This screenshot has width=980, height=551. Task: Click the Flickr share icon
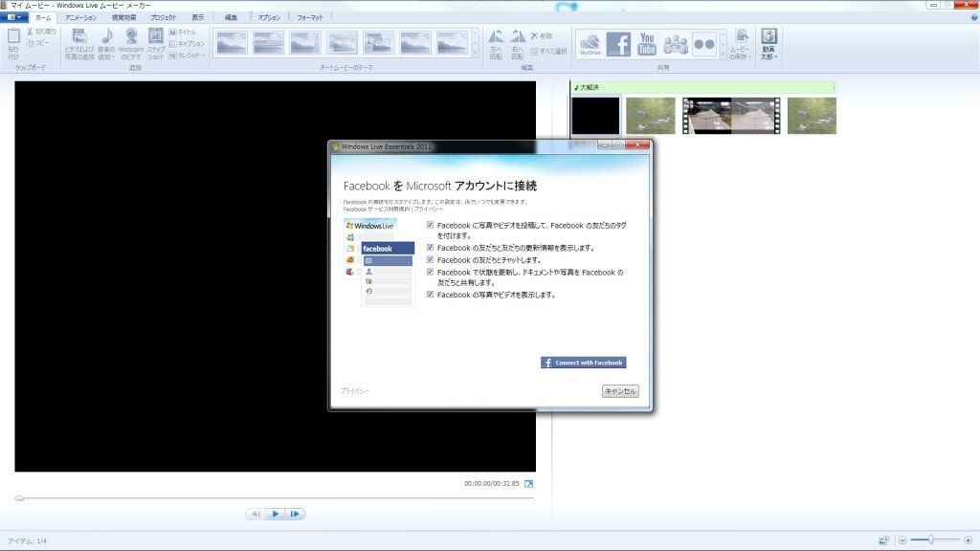(704, 44)
